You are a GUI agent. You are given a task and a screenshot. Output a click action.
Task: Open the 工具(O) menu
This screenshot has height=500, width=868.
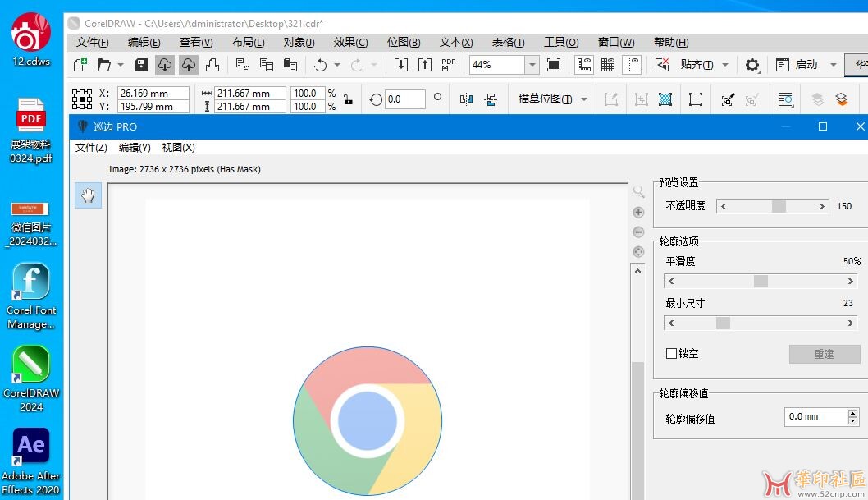pyautogui.click(x=561, y=42)
